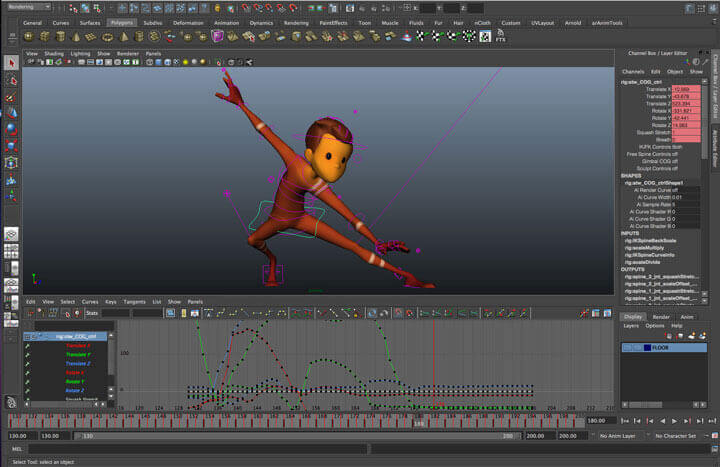This screenshot has width=720, height=467.
Task: Click the Stats value field in Graph Editor
Action: [115, 313]
